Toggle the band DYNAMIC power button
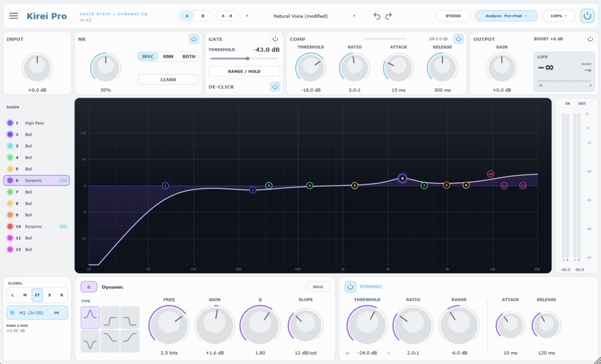Screen dimensions: 601x364 350,287
